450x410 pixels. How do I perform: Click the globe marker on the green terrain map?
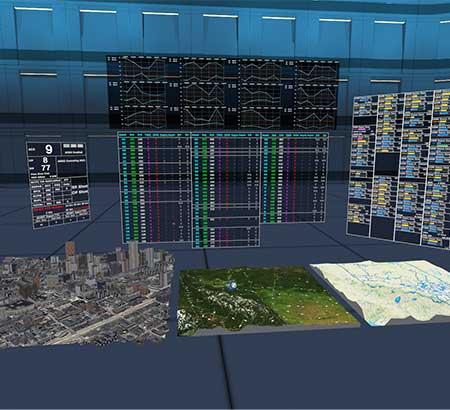231,285
